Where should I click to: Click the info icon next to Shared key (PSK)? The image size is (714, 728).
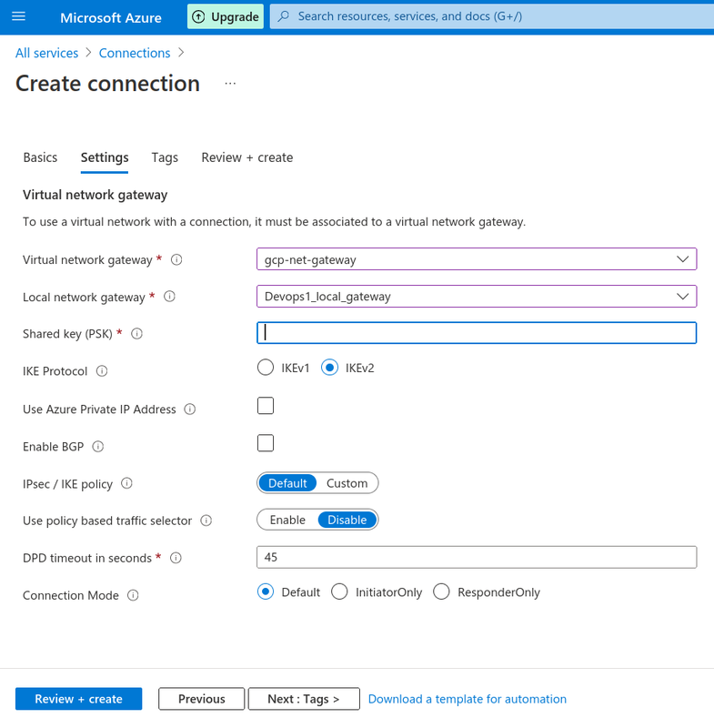click(136, 333)
